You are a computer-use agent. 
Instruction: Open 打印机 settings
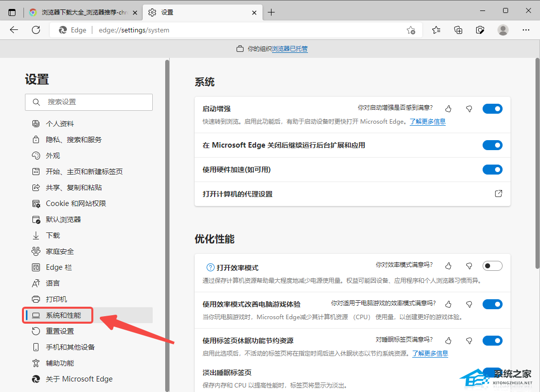pyautogui.click(x=89, y=299)
